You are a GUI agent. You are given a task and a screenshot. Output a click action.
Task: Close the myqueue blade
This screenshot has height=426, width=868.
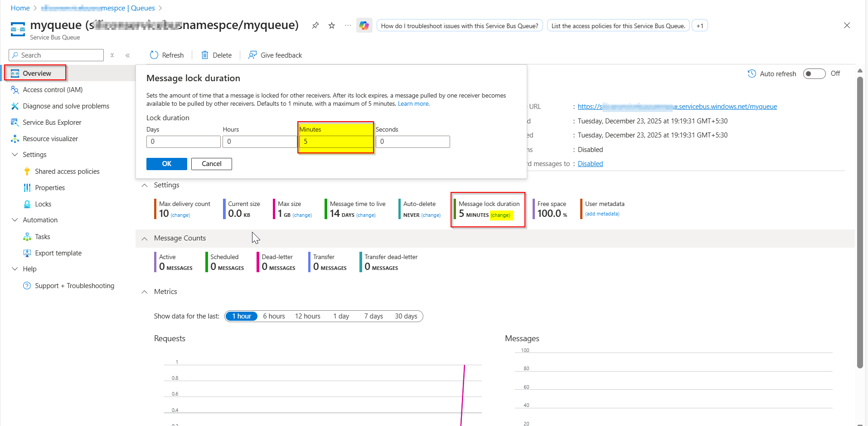[847, 25]
